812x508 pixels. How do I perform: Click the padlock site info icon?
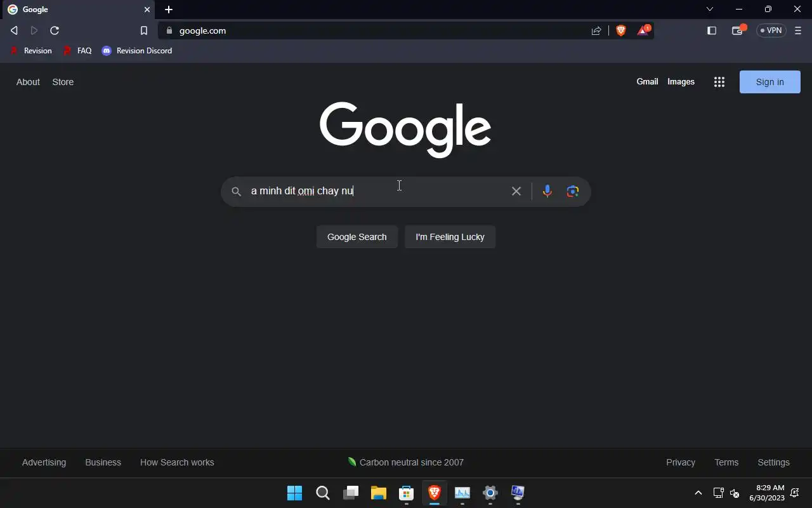[x=169, y=30]
